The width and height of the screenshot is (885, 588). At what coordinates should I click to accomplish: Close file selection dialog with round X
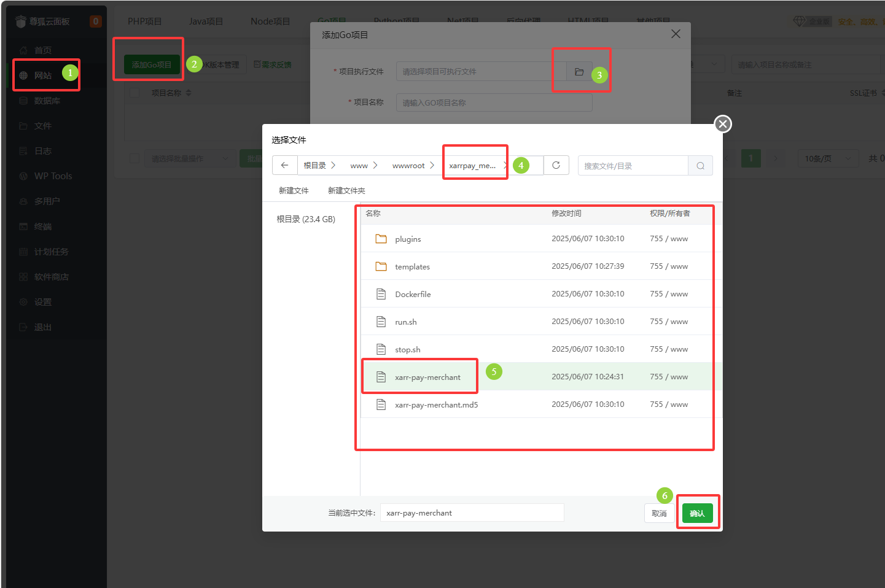pos(723,124)
